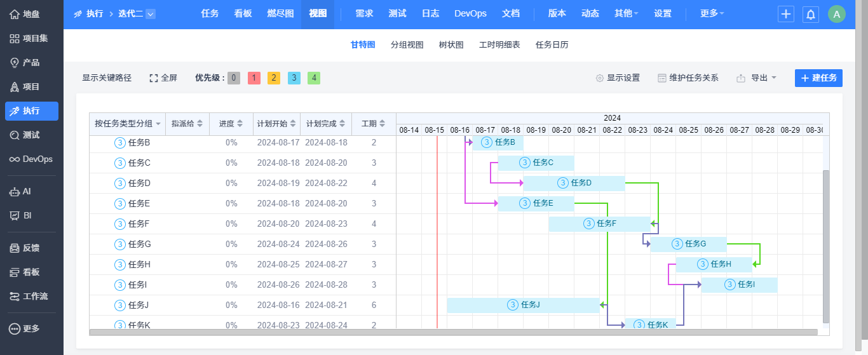Select the 树状图 sub-tab
This screenshot has height=355, width=868.
click(451, 45)
